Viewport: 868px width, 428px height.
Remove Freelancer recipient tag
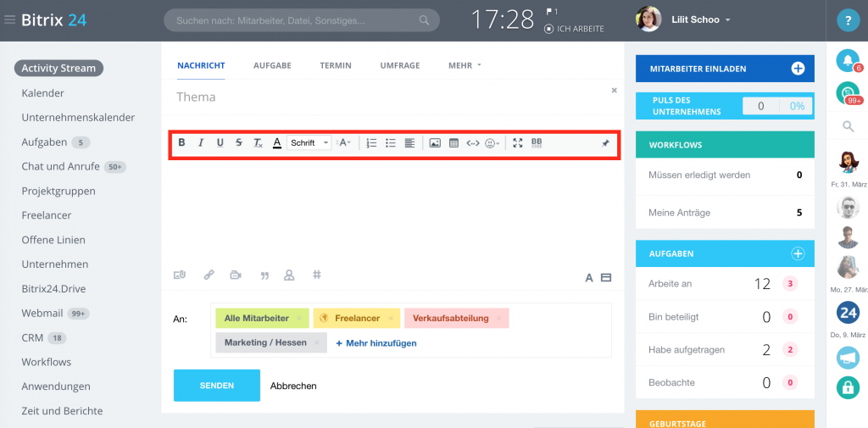coord(390,319)
